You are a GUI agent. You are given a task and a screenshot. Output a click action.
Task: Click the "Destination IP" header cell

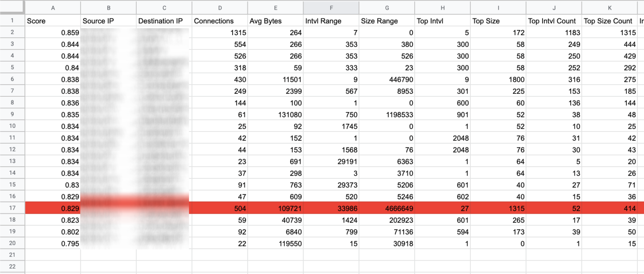click(164, 21)
